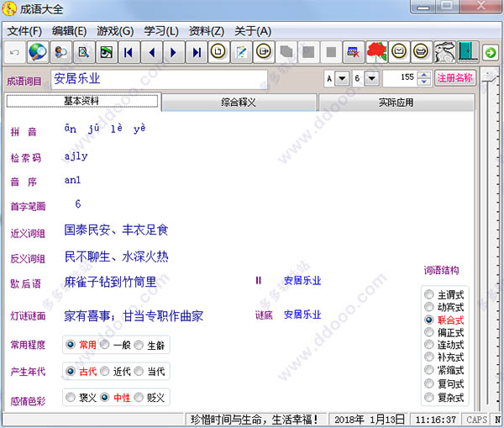The height and width of the screenshot is (428, 504).
Task: Click the round printer toolbar icon
Action: coord(422,52)
